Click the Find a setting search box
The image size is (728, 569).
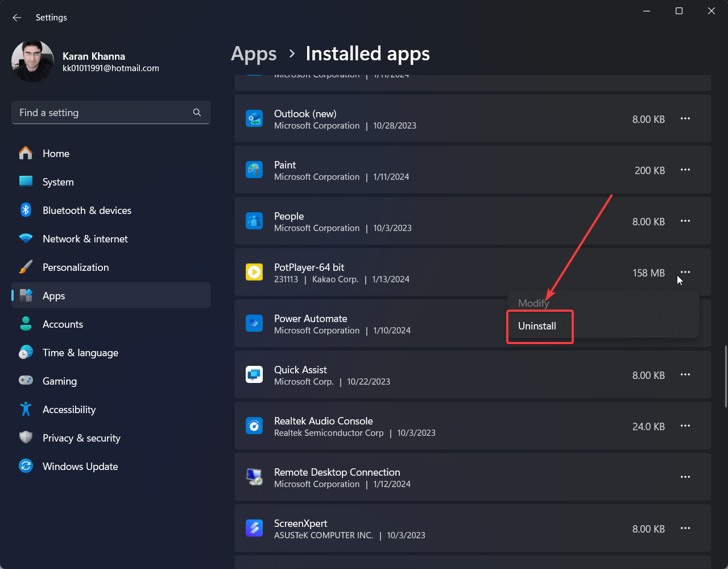coord(110,112)
